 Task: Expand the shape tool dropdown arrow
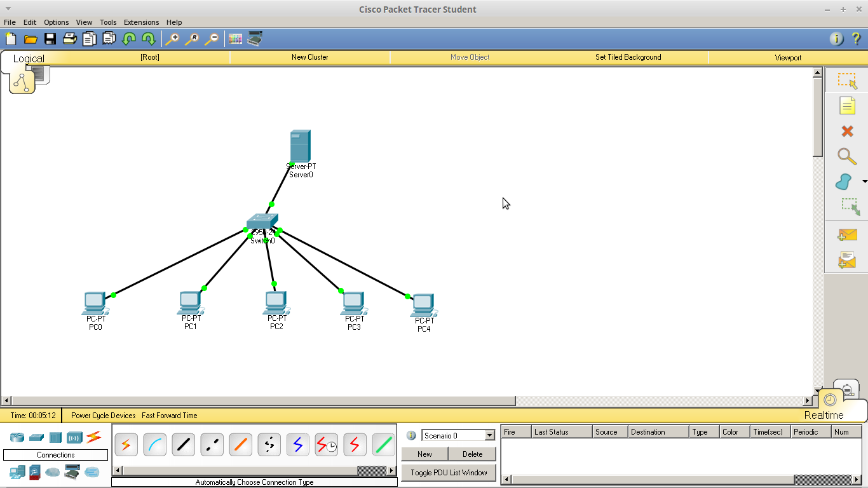(x=864, y=182)
